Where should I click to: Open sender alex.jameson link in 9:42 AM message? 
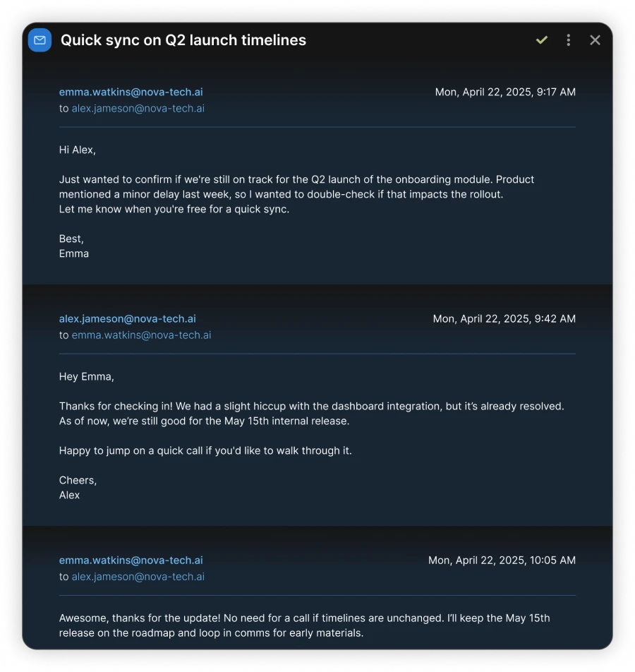[x=127, y=318]
